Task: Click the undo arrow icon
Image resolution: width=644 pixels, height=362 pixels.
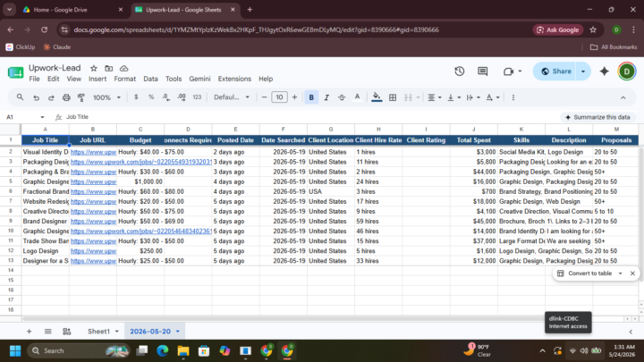Action: 36,97
